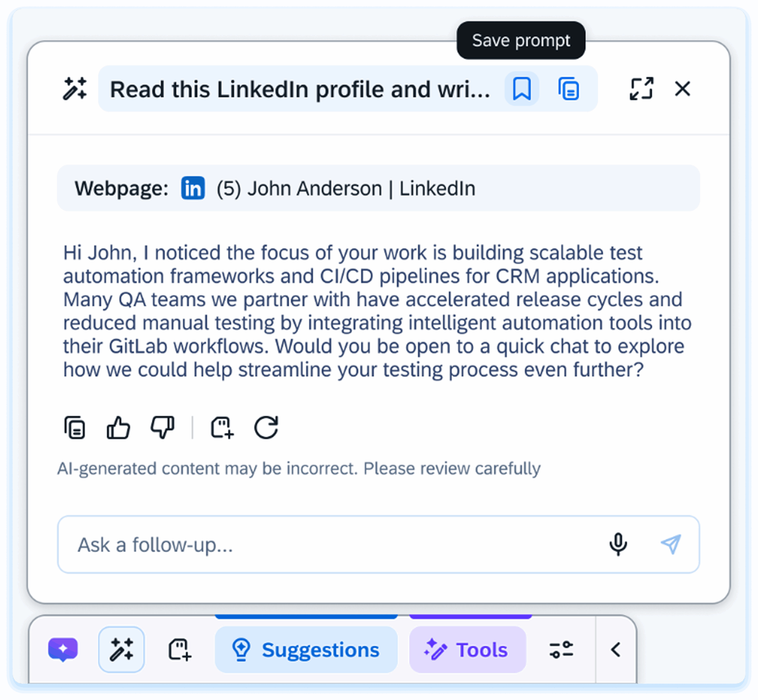Click the add note icon in bottom toolbar

pos(180,650)
